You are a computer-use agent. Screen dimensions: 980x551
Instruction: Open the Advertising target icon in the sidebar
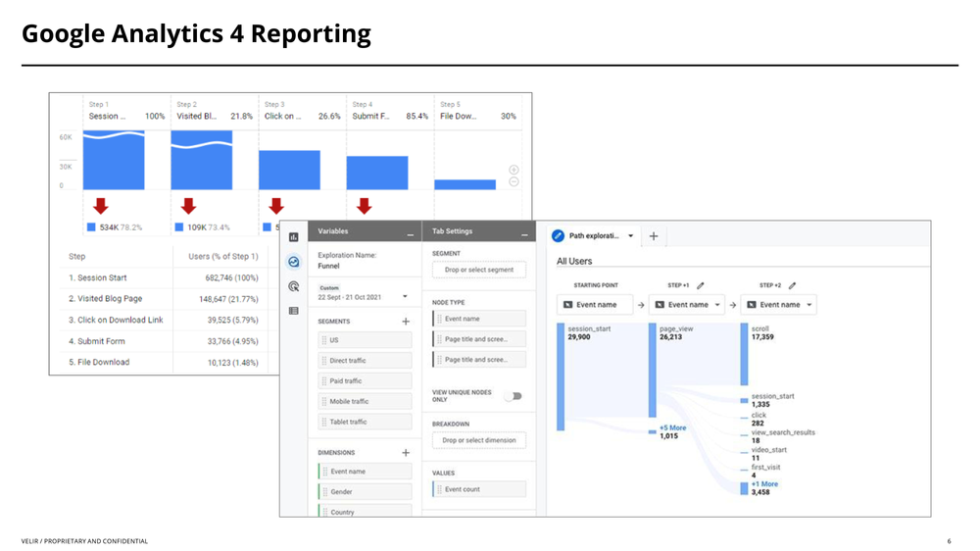pyautogui.click(x=294, y=286)
